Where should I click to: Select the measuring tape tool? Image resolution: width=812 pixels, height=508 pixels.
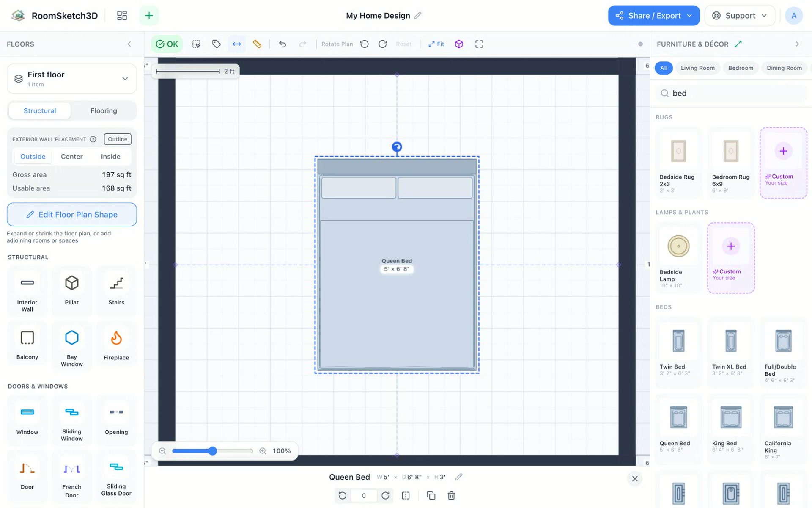(257, 44)
